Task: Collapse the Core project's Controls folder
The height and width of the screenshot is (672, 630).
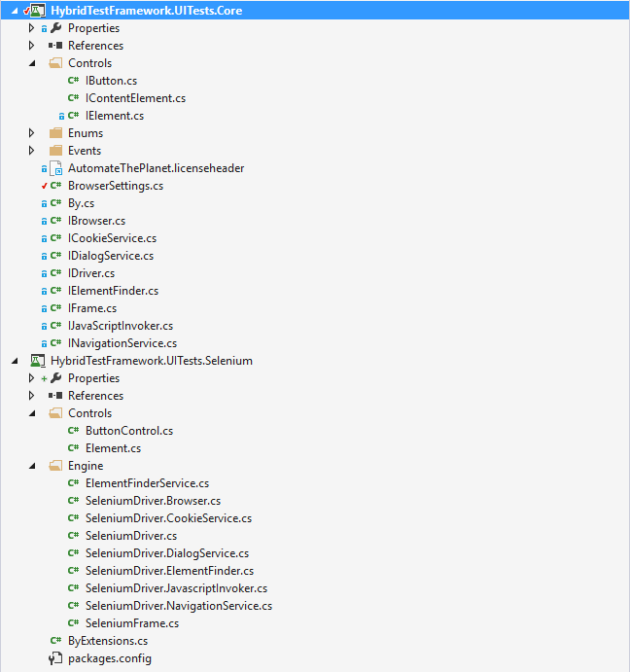Action: 32,63
